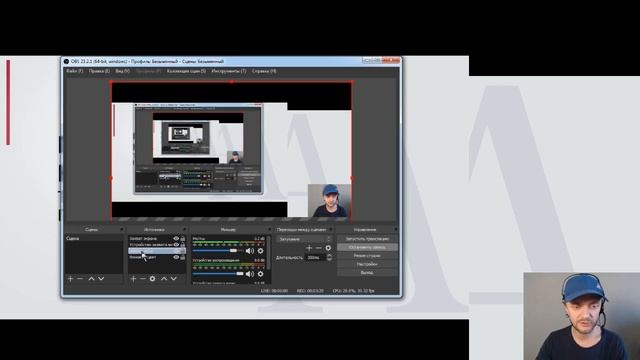Click the Выход button

coord(367,272)
